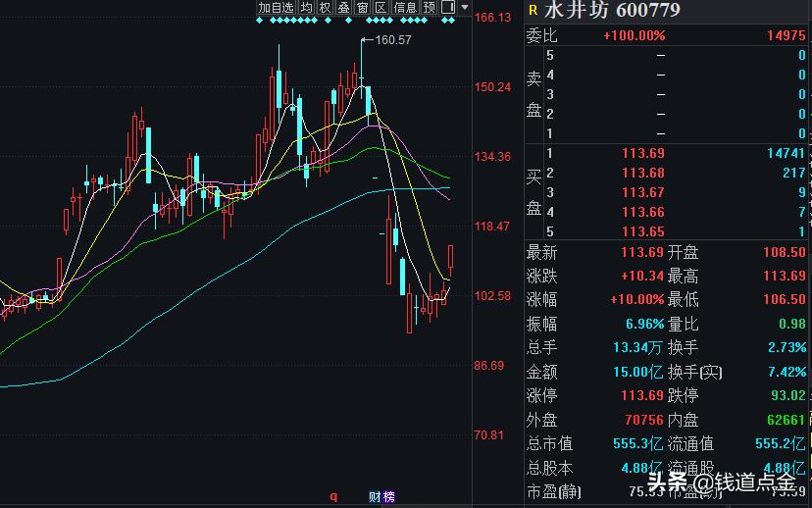The width and height of the screenshot is (812, 508).
Task: Click the red q marker below the chart
Action: tap(333, 496)
